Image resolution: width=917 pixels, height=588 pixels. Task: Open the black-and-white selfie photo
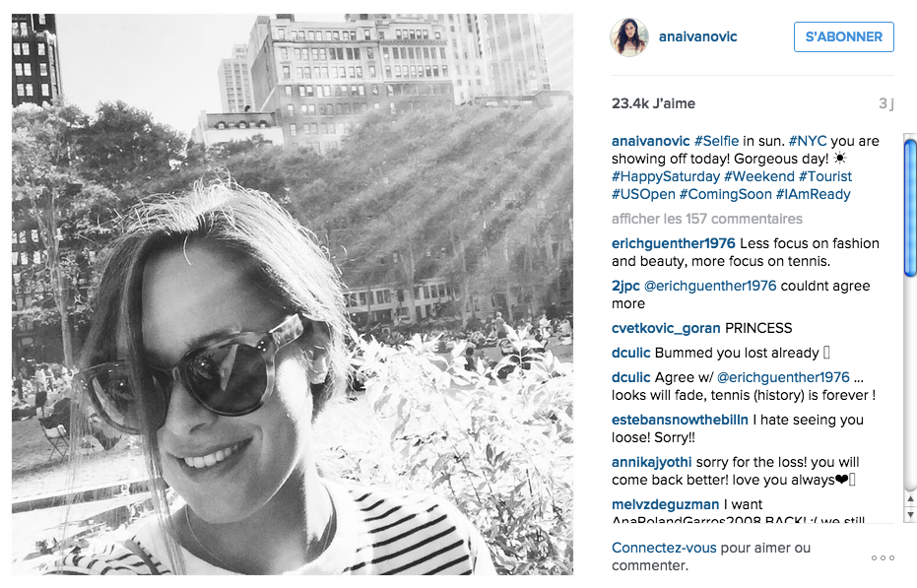pyautogui.click(x=293, y=294)
